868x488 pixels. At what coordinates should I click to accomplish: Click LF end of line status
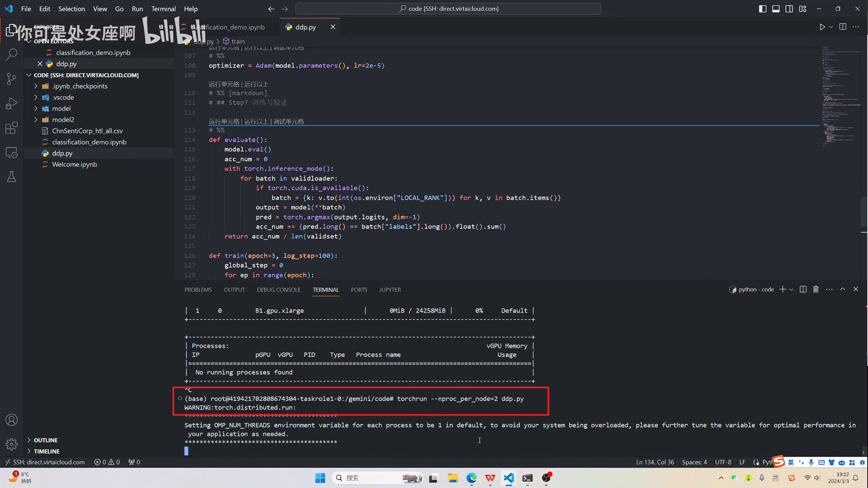(742, 462)
